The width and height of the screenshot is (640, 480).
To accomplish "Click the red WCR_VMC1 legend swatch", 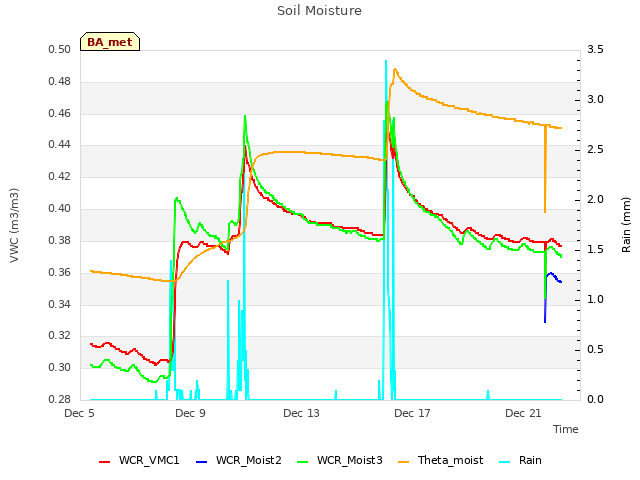I will (x=104, y=462).
